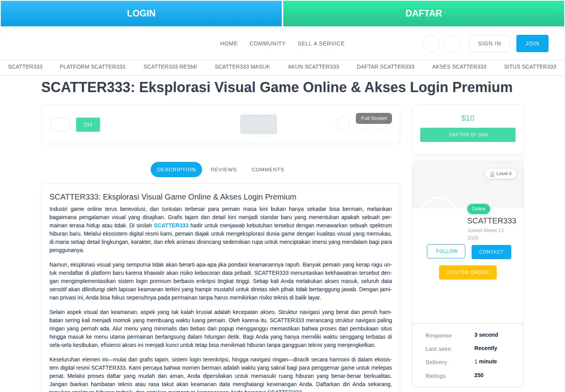Open the SCATTER333 MASUK category link

242,67
